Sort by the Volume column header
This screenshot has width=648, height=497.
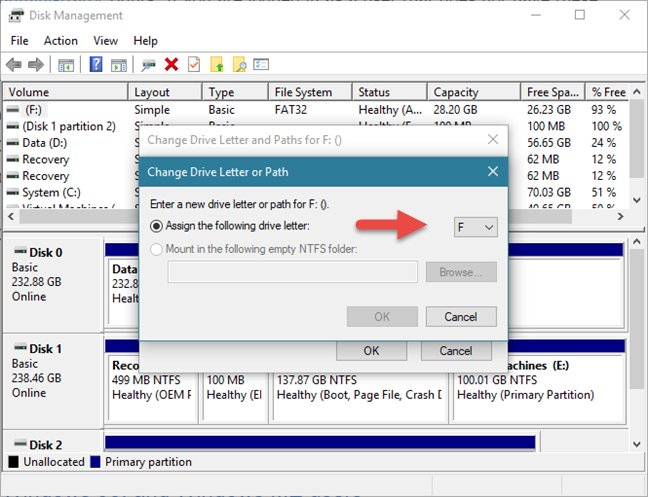point(66,92)
